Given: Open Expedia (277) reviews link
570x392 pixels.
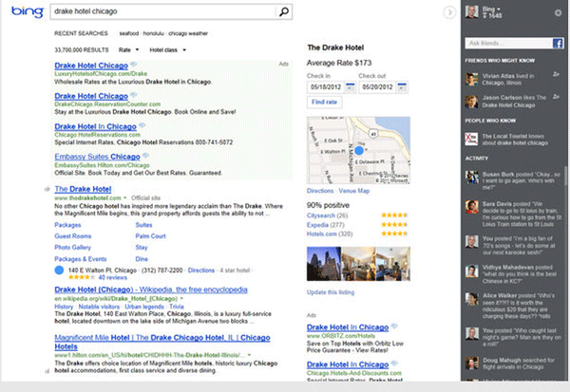Looking at the screenshot, I should click(325, 225).
